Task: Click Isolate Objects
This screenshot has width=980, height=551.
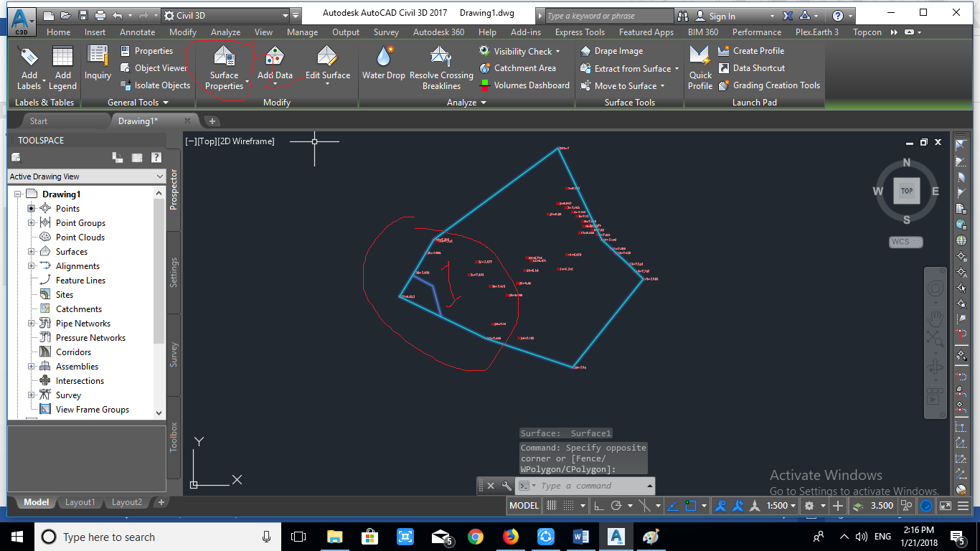Action: pyautogui.click(x=155, y=85)
